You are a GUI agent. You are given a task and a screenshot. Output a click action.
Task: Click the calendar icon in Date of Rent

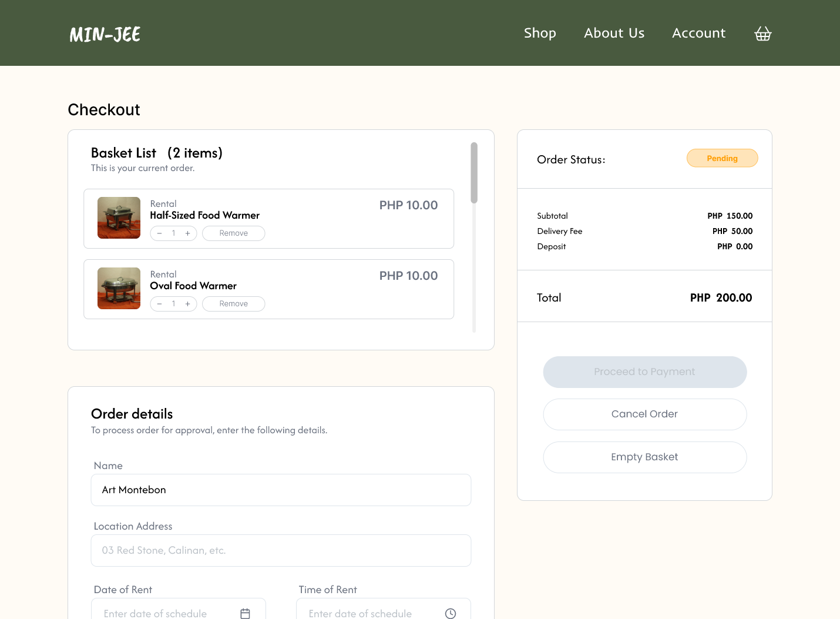[246, 613]
